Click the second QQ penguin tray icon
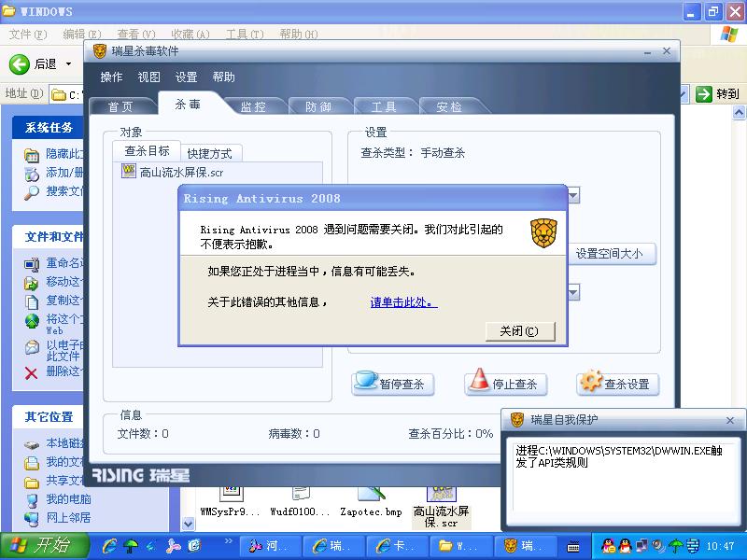This screenshot has width=747, height=560. (625, 546)
